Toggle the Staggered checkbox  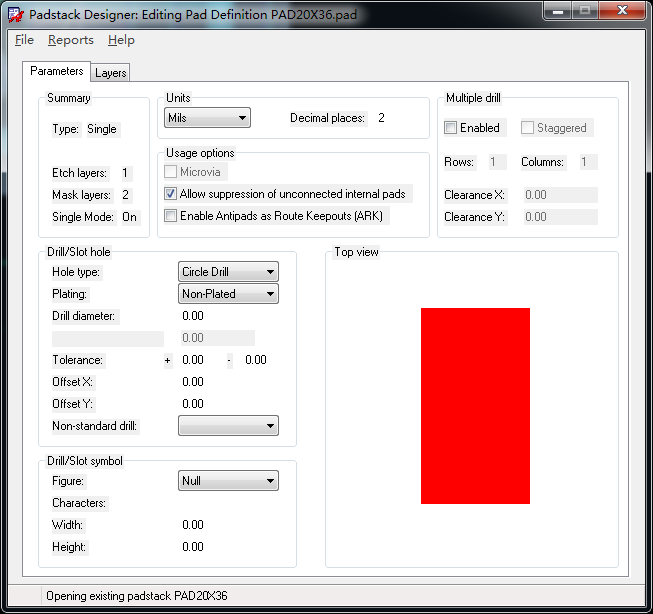527,127
